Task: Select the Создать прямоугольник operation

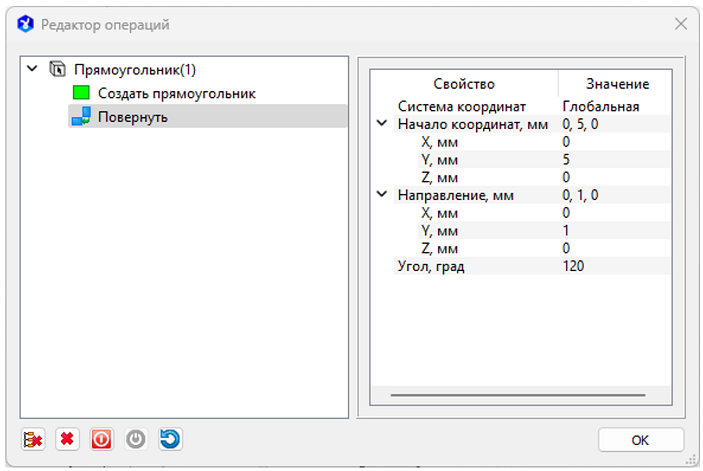Action: pyautogui.click(x=176, y=93)
